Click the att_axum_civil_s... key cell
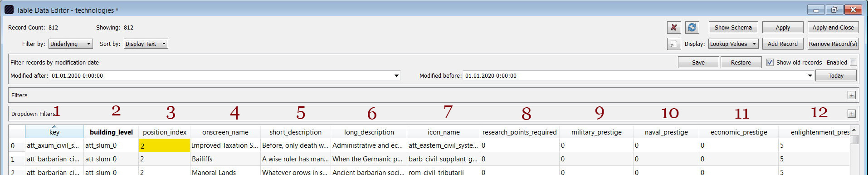This screenshot has width=868, height=175. click(x=54, y=145)
